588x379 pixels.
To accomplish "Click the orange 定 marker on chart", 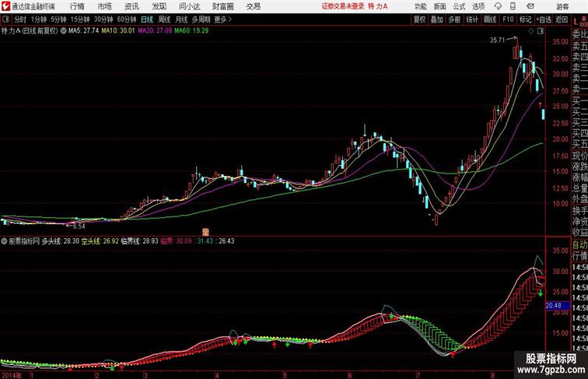I will [205, 232].
